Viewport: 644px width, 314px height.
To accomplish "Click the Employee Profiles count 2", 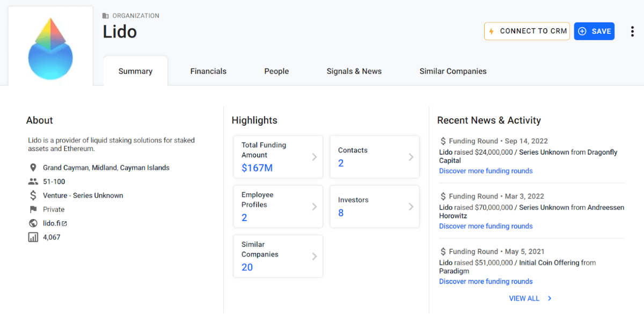I will pos(244,217).
